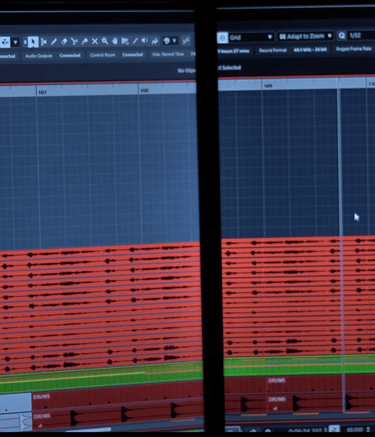Click the 44.1 kHz - 24 bit value
The height and width of the screenshot is (437, 375).
click(310, 50)
